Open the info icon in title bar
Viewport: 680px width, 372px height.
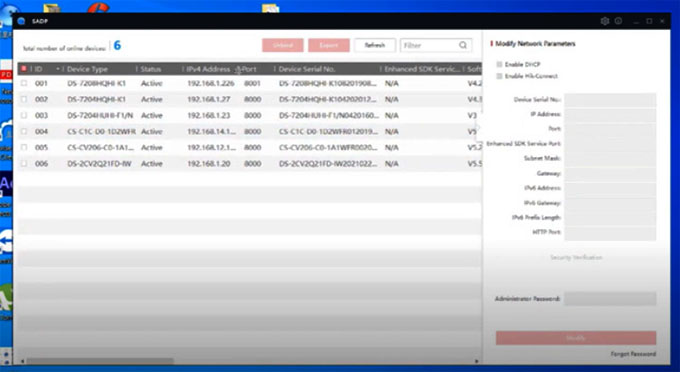(x=618, y=21)
